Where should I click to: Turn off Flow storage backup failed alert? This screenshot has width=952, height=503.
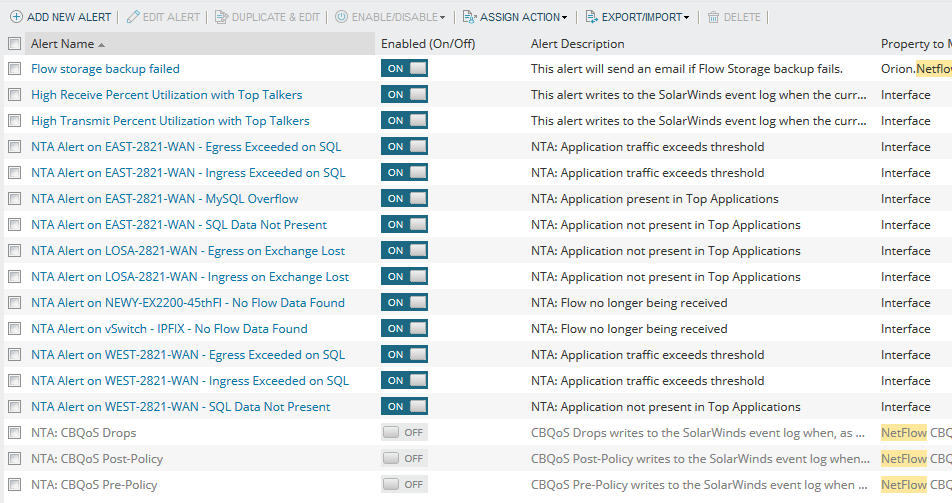click(404, 69)
